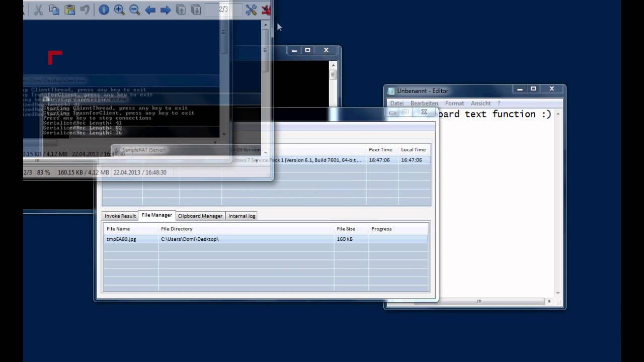
Task: Open image information via the blue info icon
Action: tap(104, 10)
